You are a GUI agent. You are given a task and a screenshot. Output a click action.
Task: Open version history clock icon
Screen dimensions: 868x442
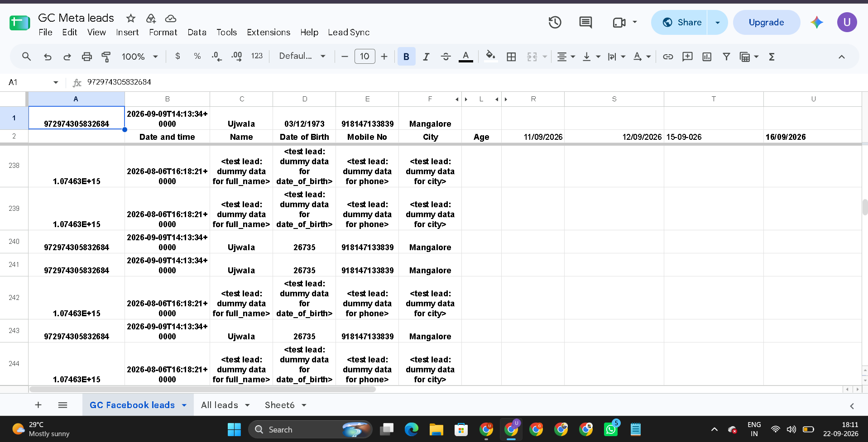coord(555,22)
